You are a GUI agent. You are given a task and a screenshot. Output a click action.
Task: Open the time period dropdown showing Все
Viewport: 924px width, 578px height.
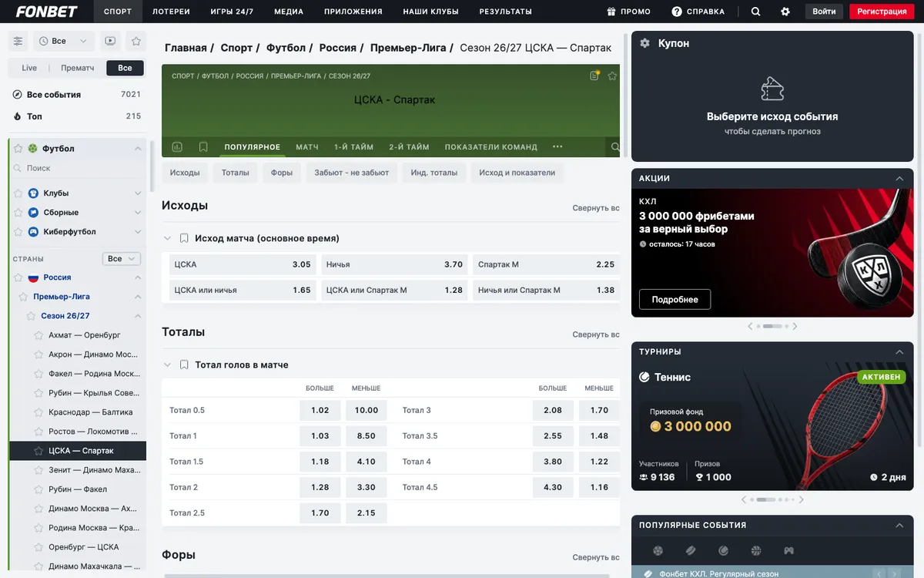[x=65, y=41]
